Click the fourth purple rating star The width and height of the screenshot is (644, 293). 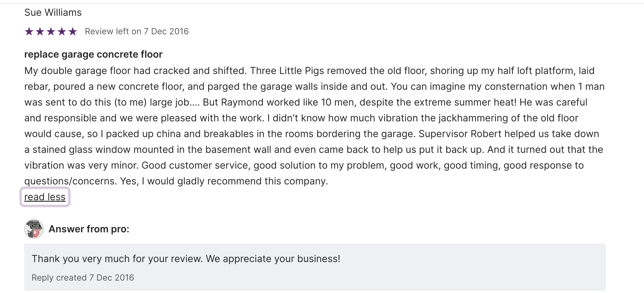[x=62, y=32]
